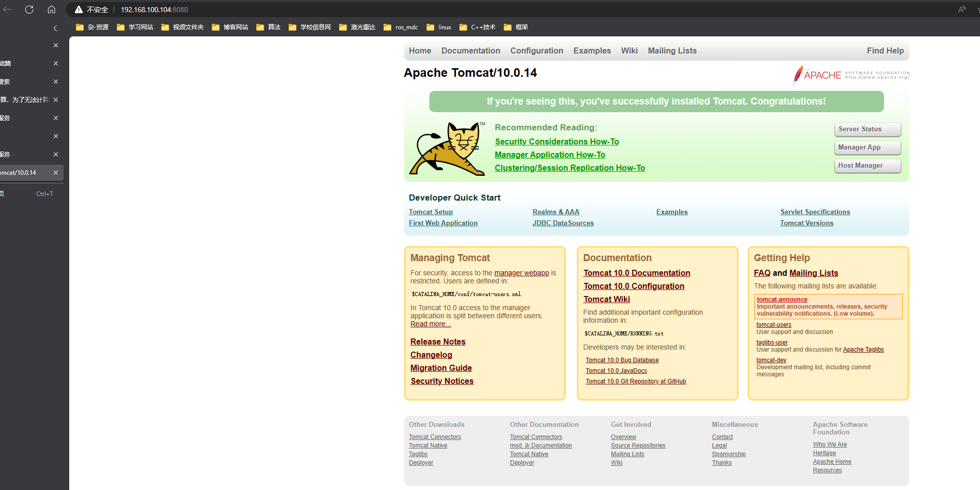This screenshot has width=980, height=490.
Task: Click the Manager App button
Action: [x=867, y=148]
